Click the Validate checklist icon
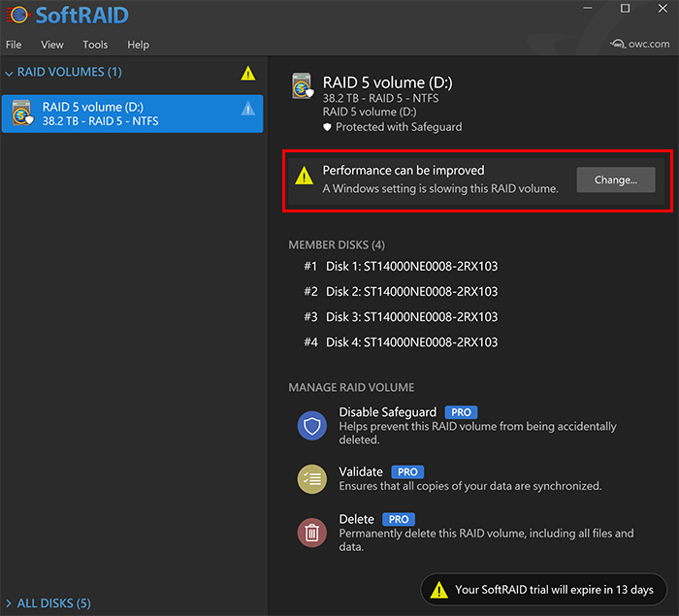This screenshot has width=679, height=616. pyautogui.click(x=311, y=479)
